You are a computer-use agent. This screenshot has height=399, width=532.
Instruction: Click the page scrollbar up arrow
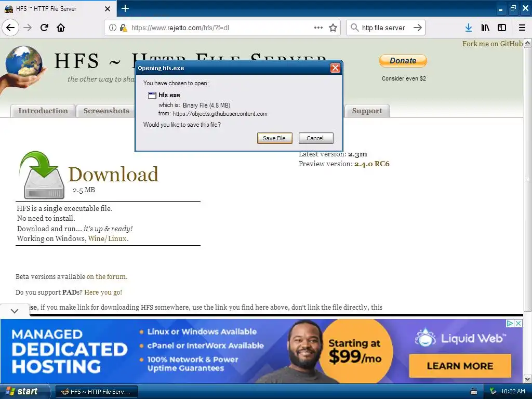527,43
